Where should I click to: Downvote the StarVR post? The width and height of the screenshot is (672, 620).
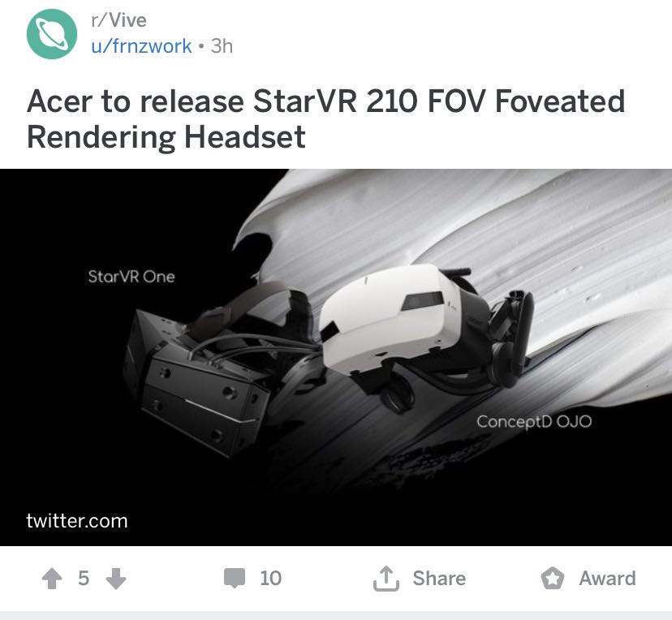pos(116,578)
